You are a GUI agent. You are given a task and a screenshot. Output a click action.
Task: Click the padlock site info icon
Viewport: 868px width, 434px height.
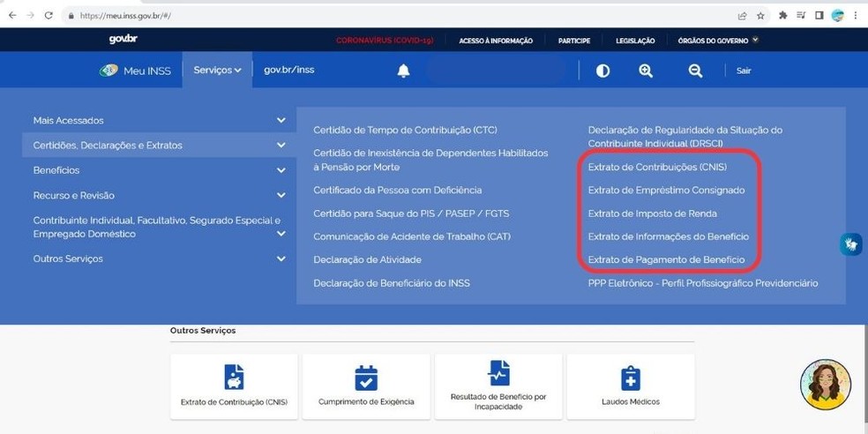click(x=71, y=16)
